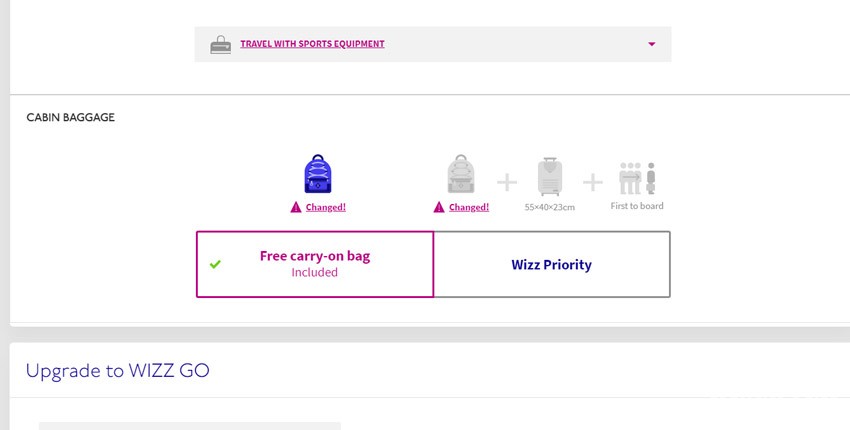Click the 55×40×23cm size label
Viewport: 850px width, 430px height.
550,207
